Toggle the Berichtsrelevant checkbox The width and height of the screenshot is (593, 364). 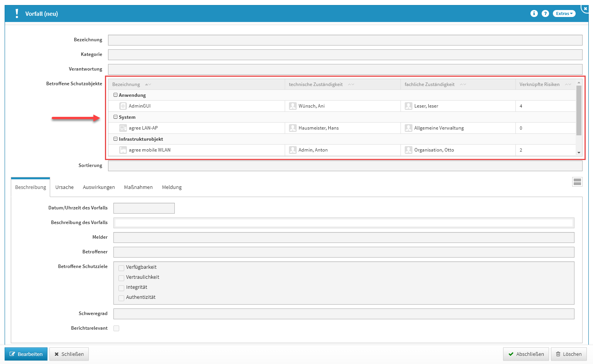click(117, 328)
